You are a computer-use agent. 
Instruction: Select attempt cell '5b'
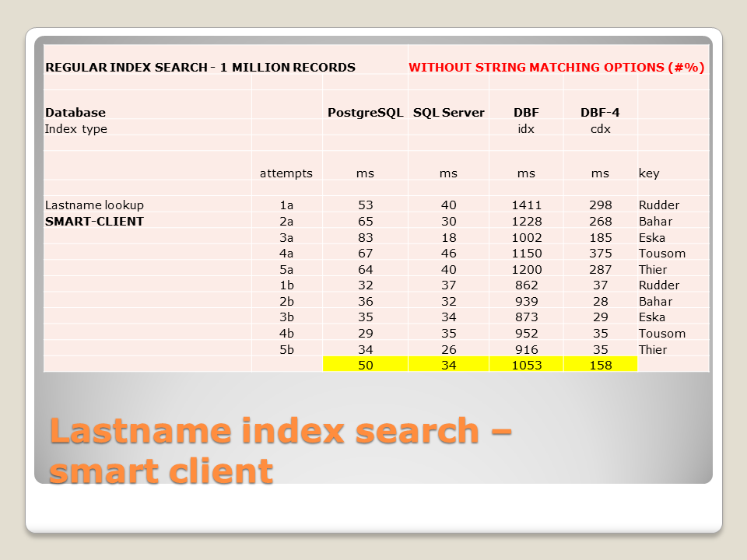click(x=286, y=350)
